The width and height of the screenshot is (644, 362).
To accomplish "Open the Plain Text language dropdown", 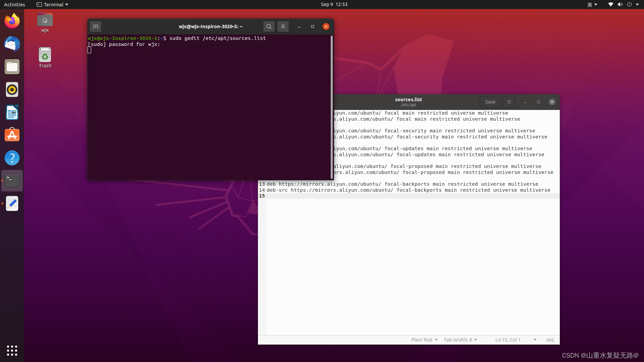I will point(424,340).
